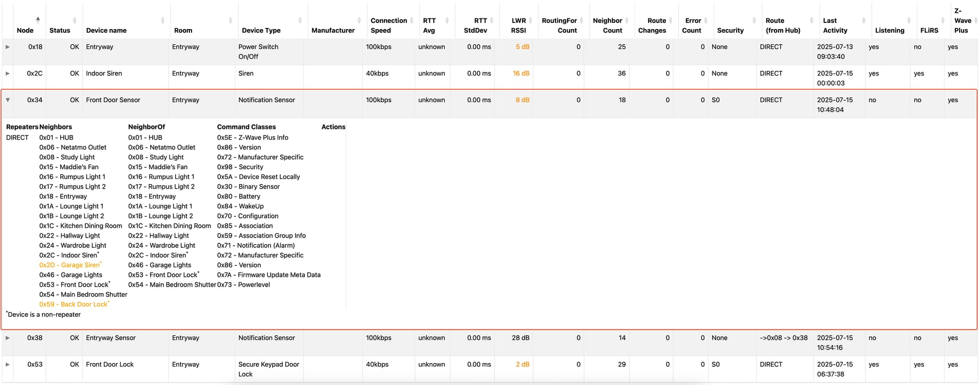This screenshot has width=980, height=385.
Task: Expand the 0x18 Entryway row
Action: pyautogui.click(x=8, y=47)
